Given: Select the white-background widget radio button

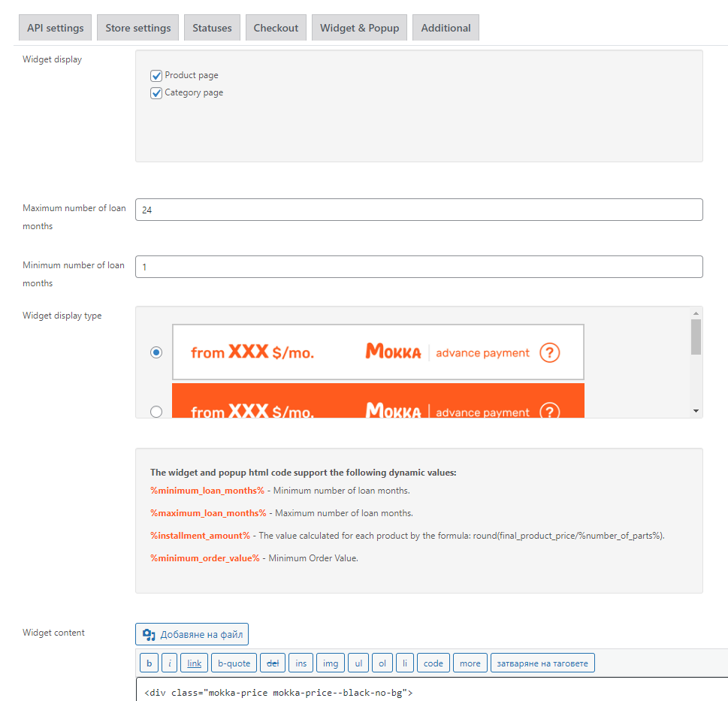Looking at the screenshot, I should (156, 352).
